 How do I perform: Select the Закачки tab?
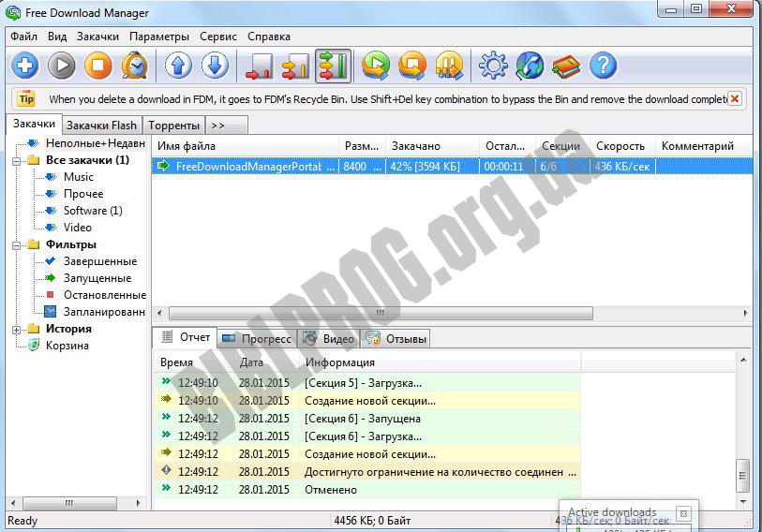tap(34, 124)
